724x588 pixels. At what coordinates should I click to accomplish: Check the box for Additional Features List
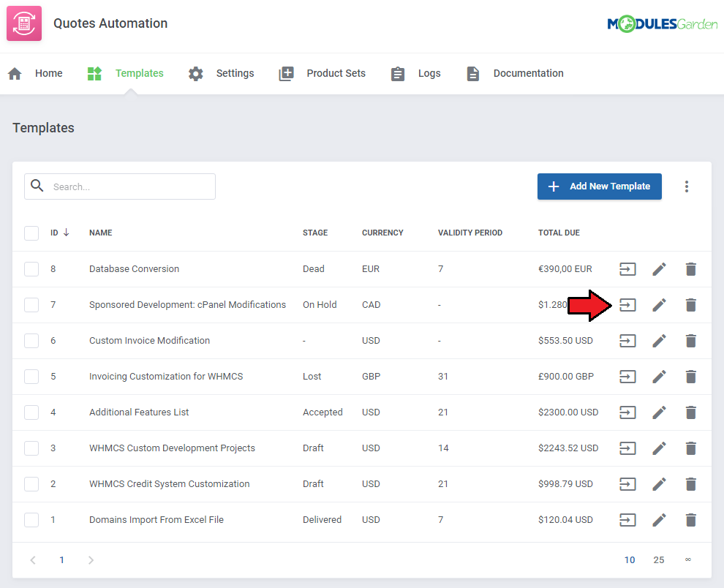coord(31,412)
